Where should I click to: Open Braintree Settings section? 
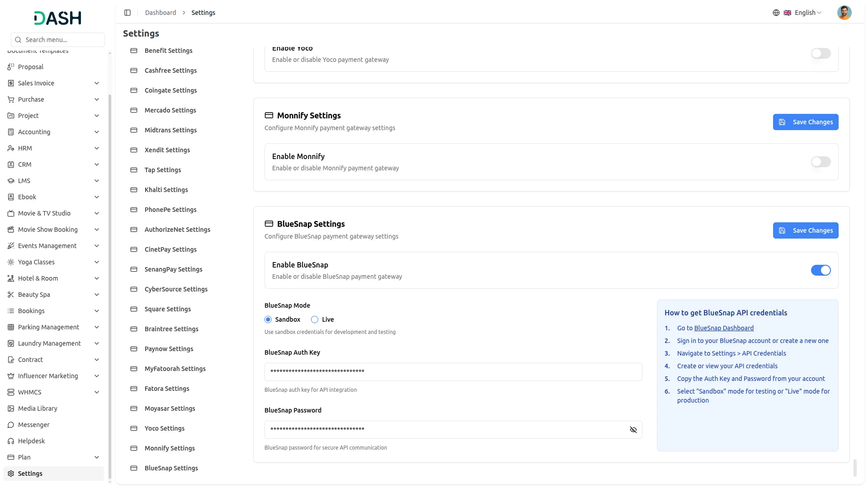[x=171, y=329]
